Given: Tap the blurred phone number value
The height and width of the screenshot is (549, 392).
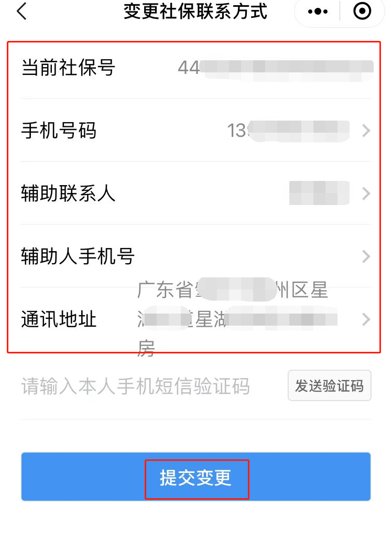Looking at the screenshot, I should click(288, 131).
